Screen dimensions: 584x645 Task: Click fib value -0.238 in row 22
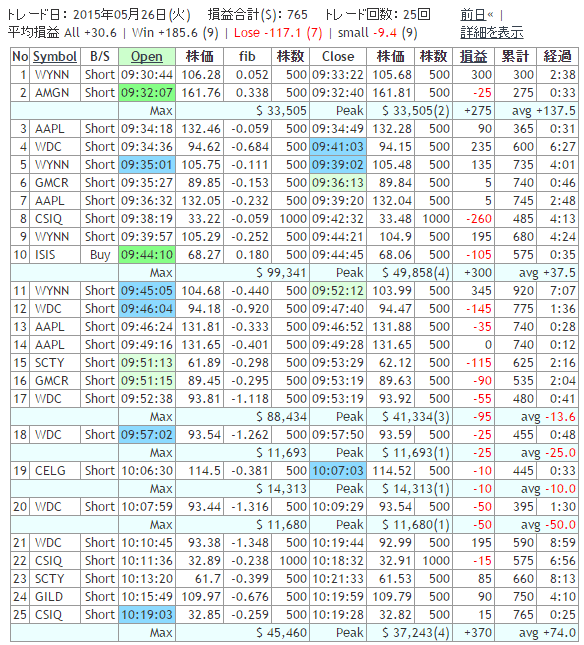[250, 561]
